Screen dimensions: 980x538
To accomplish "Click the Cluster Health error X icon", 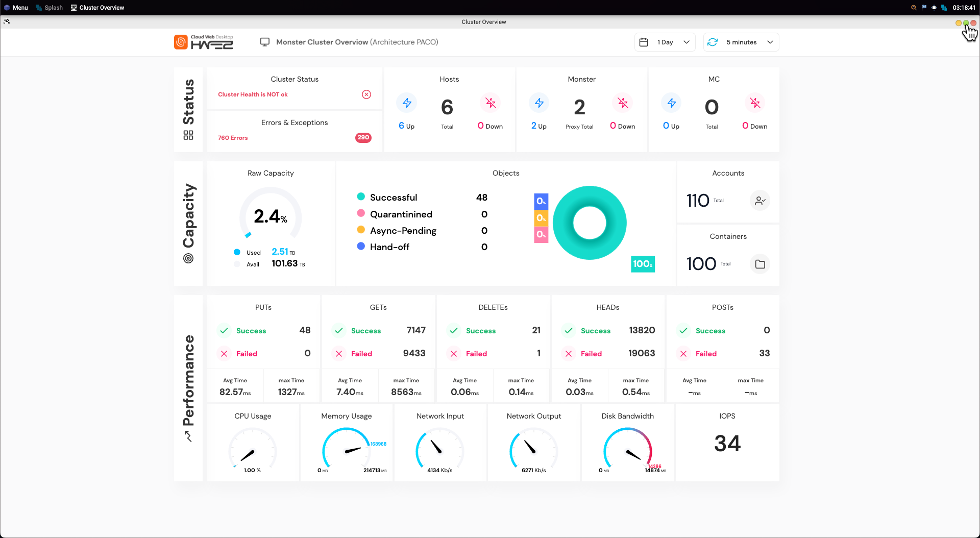I will coord(366,94).
